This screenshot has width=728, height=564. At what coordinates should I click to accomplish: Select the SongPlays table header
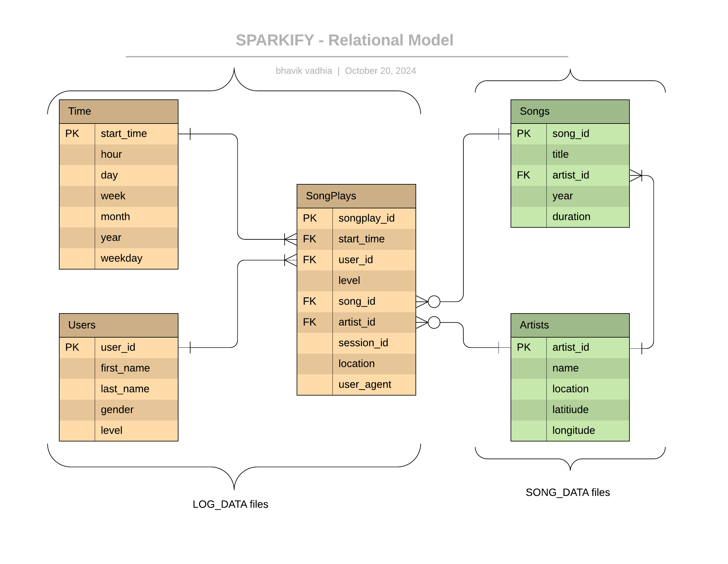pyautogui.click(x=356, y=196)
